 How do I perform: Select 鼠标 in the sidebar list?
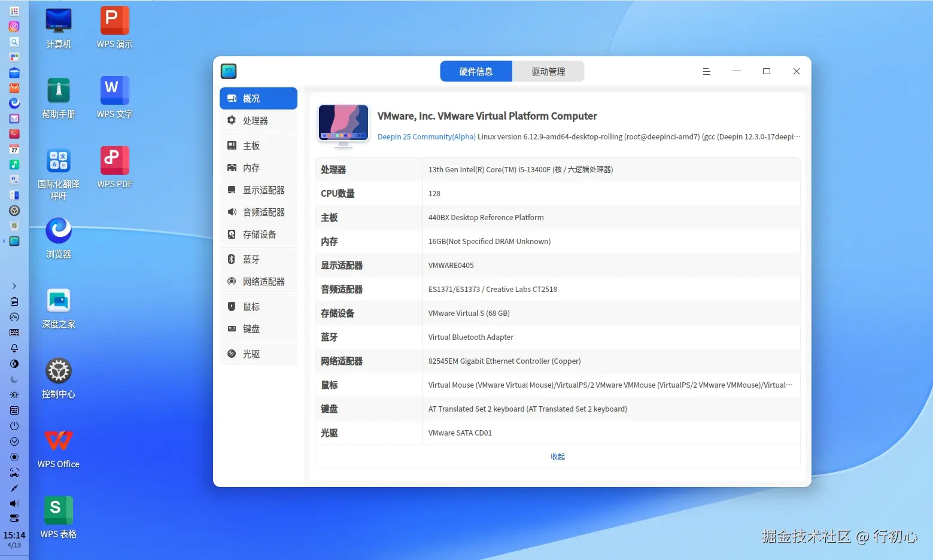pyautogui.click(x=259, y=307)
